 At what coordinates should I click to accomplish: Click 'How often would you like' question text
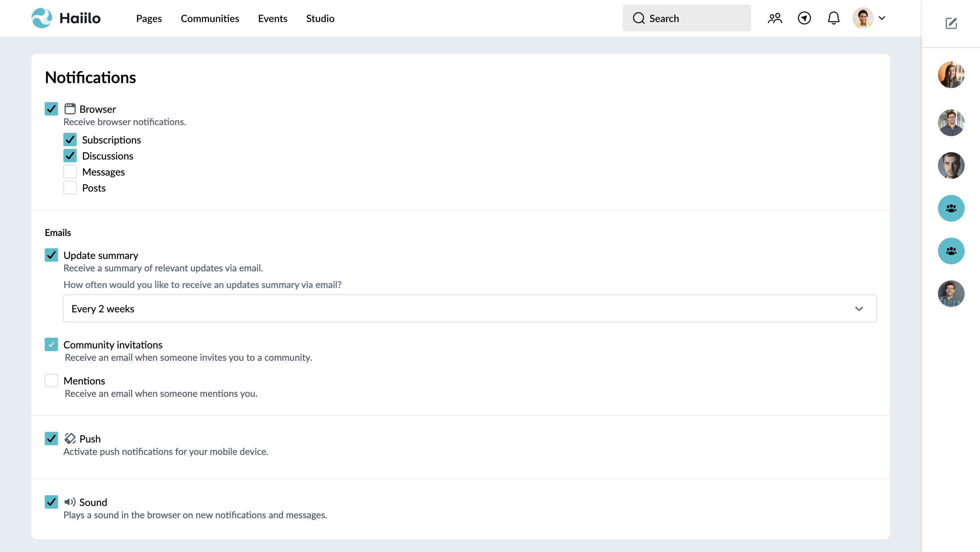pos(202,285)
